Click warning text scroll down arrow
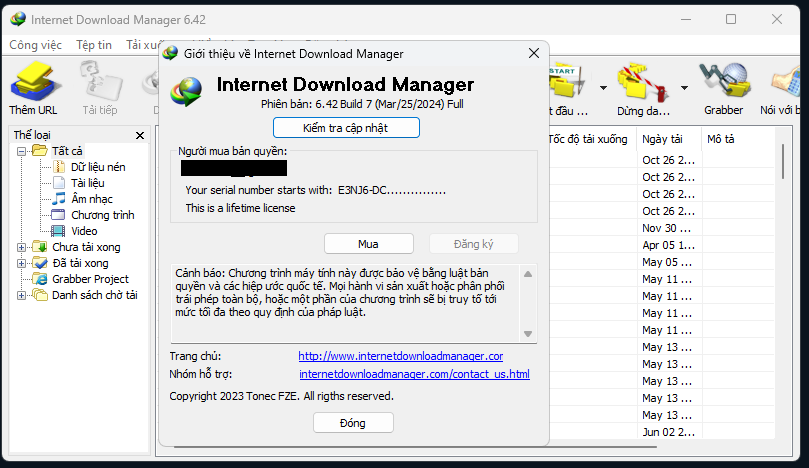The image size is (809, 468). point(528,334)
